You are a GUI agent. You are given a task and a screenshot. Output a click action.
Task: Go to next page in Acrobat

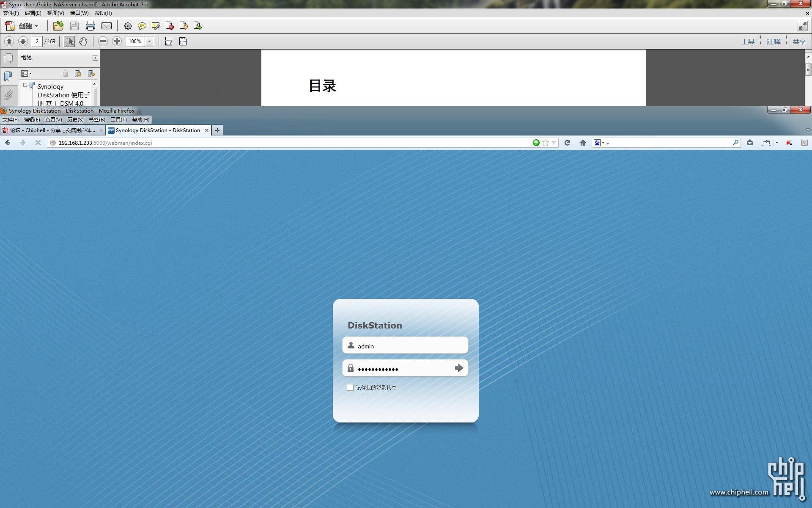coord(23,41)
